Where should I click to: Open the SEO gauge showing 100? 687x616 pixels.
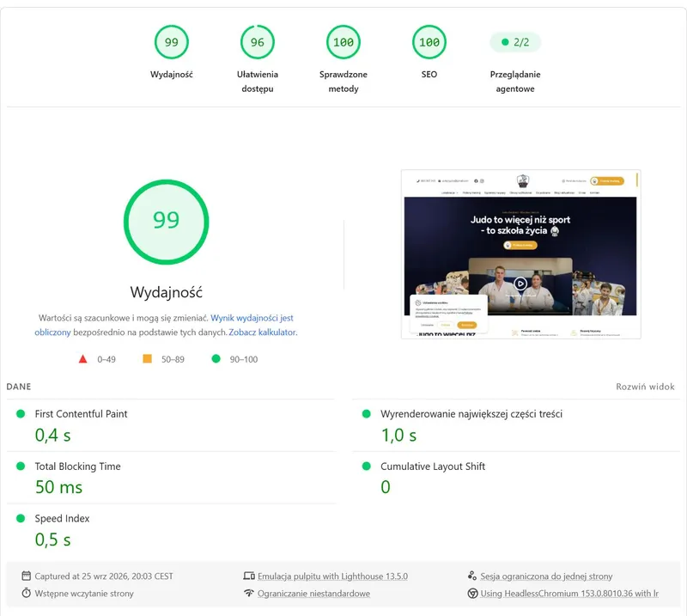point(429,42)
